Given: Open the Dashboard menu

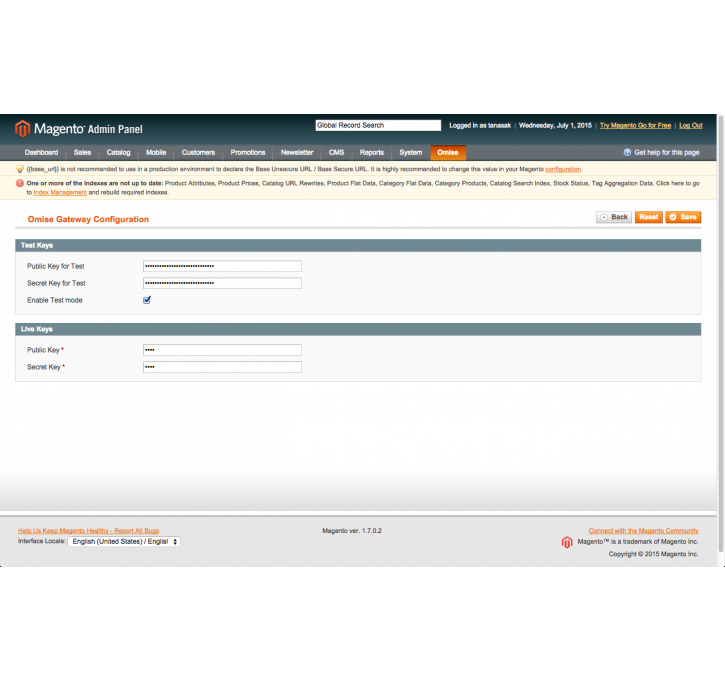Looking at the screenshot, I should click(41, 153).
